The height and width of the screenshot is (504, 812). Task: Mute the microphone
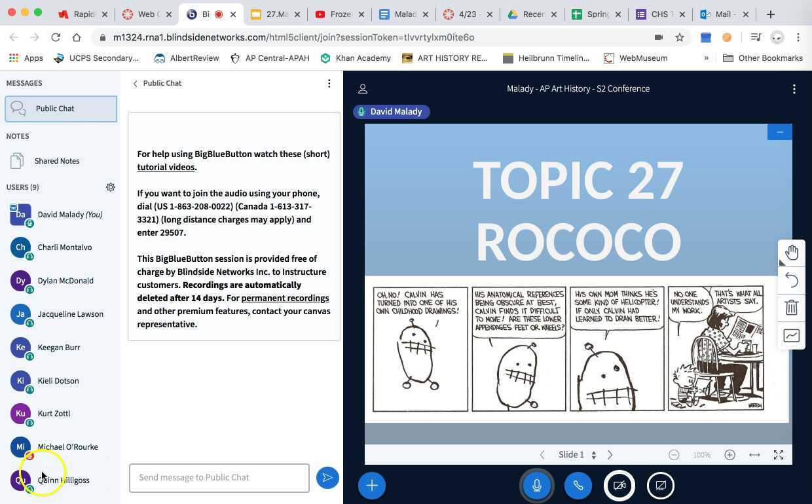pos(536,485)
